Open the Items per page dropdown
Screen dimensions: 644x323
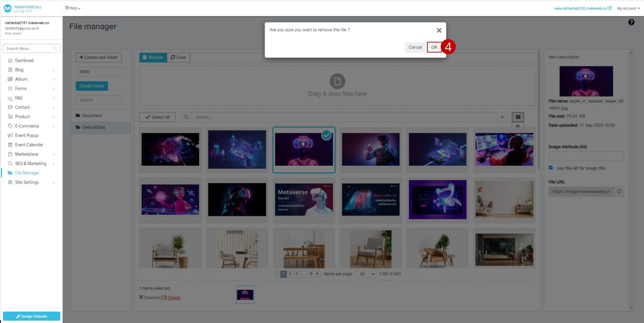point(365,274)
